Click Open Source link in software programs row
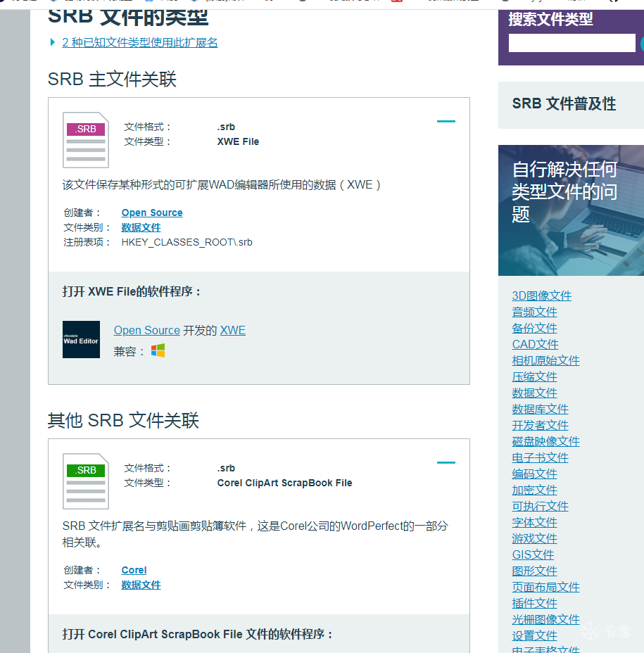Screen dimensions: 644x653 [x=147, y=330]
